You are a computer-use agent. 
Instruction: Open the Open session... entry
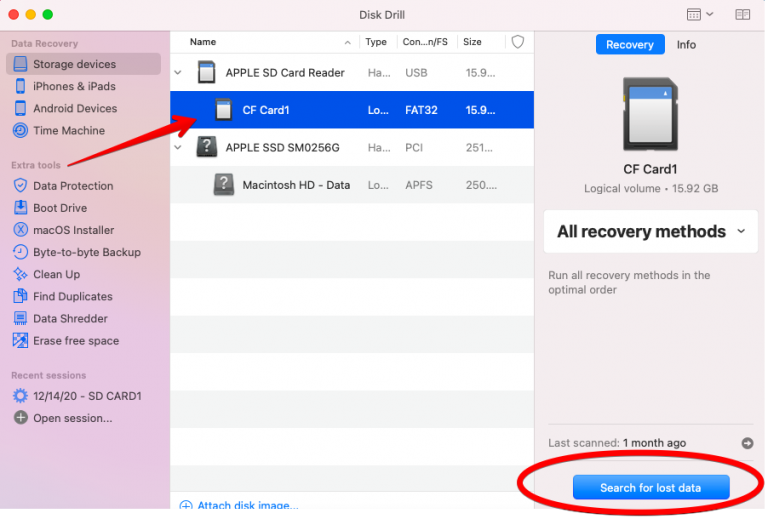pos(72,418)
